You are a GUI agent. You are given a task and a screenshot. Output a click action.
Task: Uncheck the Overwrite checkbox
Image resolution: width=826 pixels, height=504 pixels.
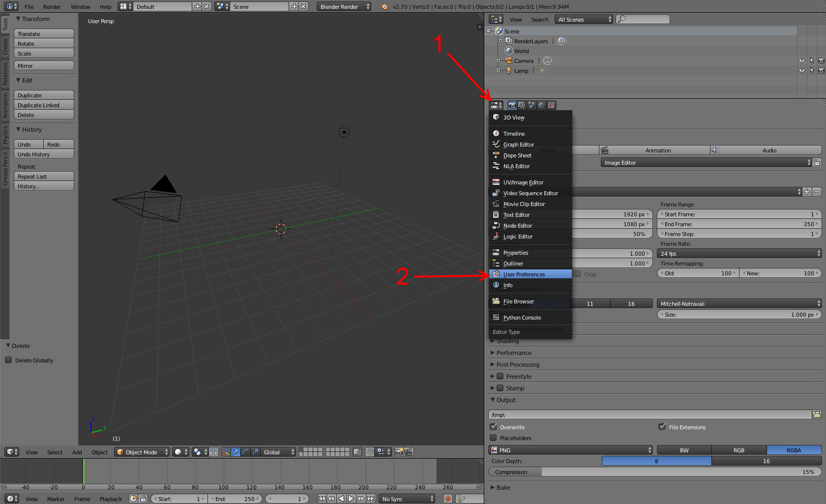pyautogui.click(x=494, y=427)
